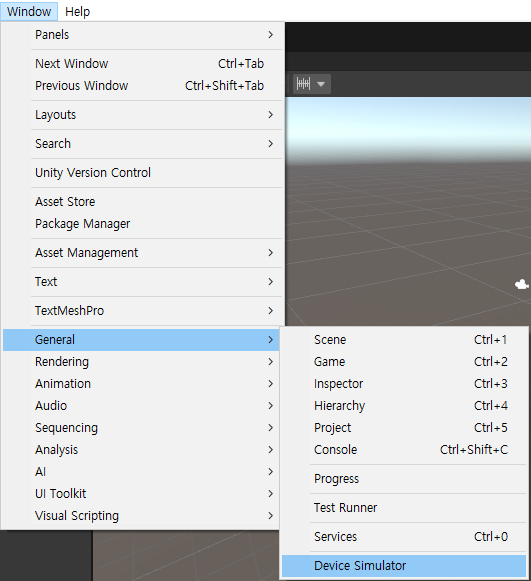The width and height of the screenshot is (531, 581).
Task: Expand the UI Toolkit submenu
Action: click(x=141, y=494)
